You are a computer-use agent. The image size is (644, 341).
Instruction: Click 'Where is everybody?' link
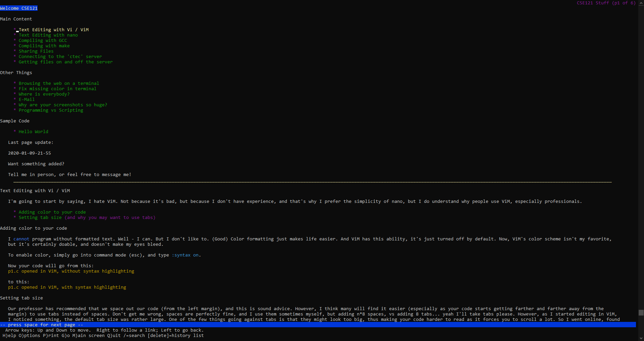pyautogui.click(x=44, y=94)
